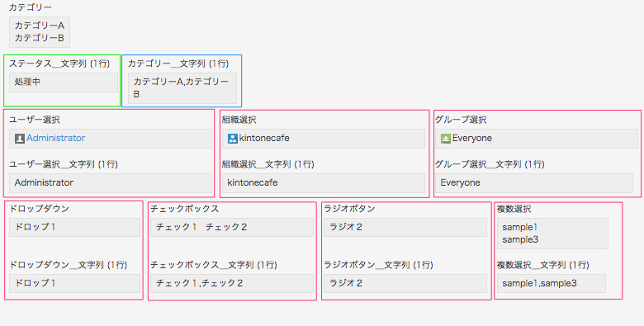
Task: Click the sample1 value in 複数選択
Action: click(520, 227)
